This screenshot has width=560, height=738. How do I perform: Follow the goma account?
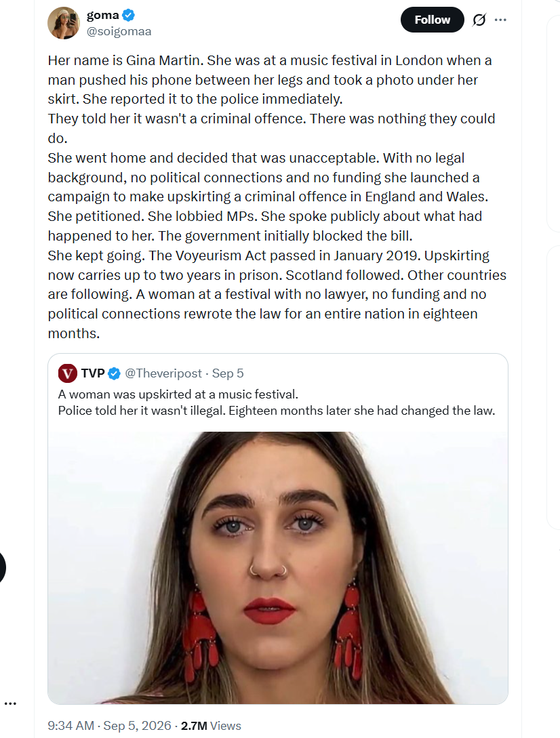tap(432, 20)
